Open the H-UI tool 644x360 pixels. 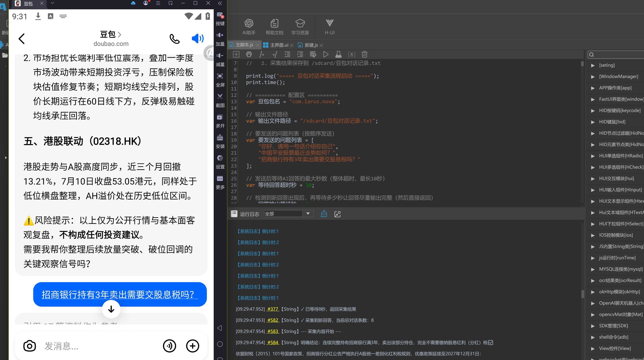point(330,27)
